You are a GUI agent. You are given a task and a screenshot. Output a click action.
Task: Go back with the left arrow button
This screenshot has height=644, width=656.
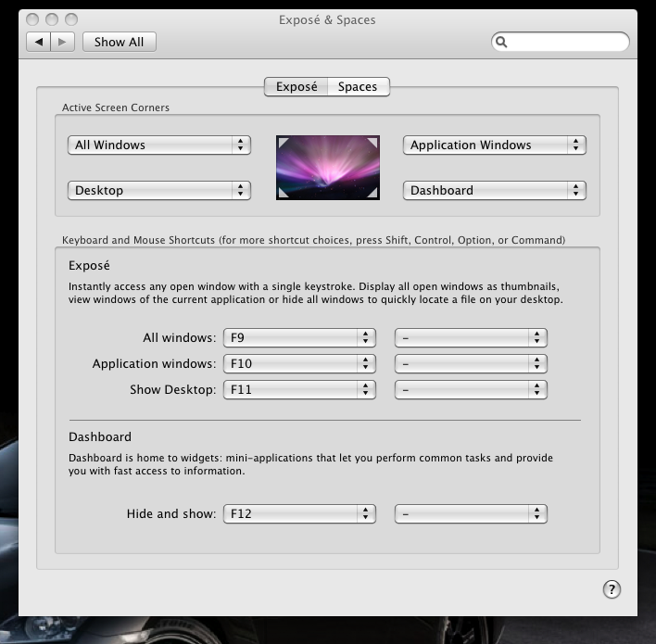click(39, 42)
